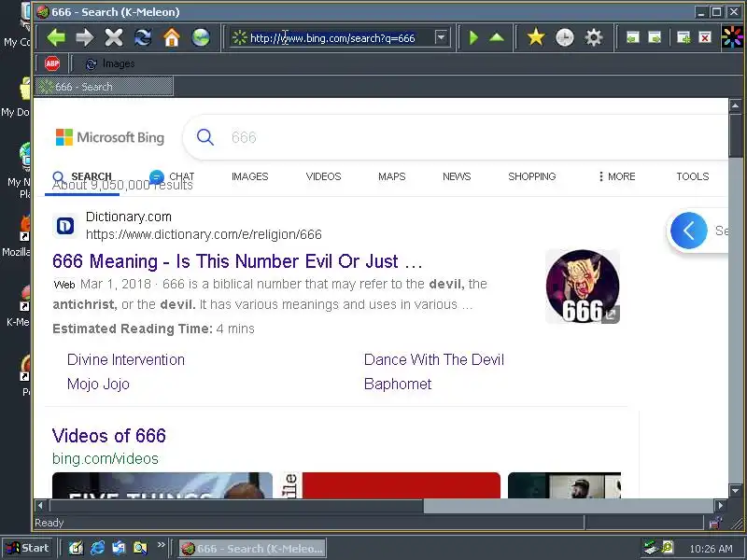Click the Dictionary.com site name
This screenshot has height=560, width=747.
tap(129, 217)
